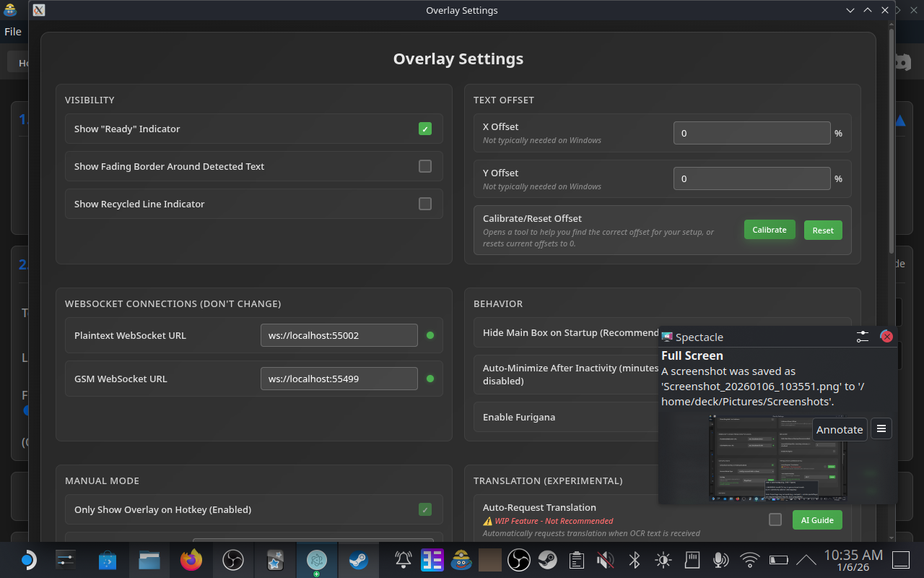Open the File menu
The width and height of the screenshot is (924, 578).
[x=13, y=32]
